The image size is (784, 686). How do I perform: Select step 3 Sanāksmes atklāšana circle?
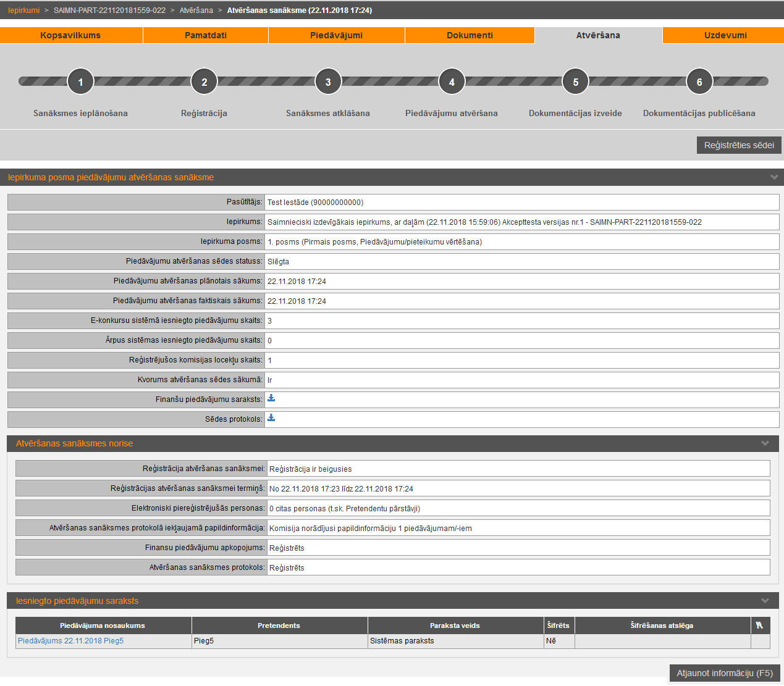pos(328,82)
